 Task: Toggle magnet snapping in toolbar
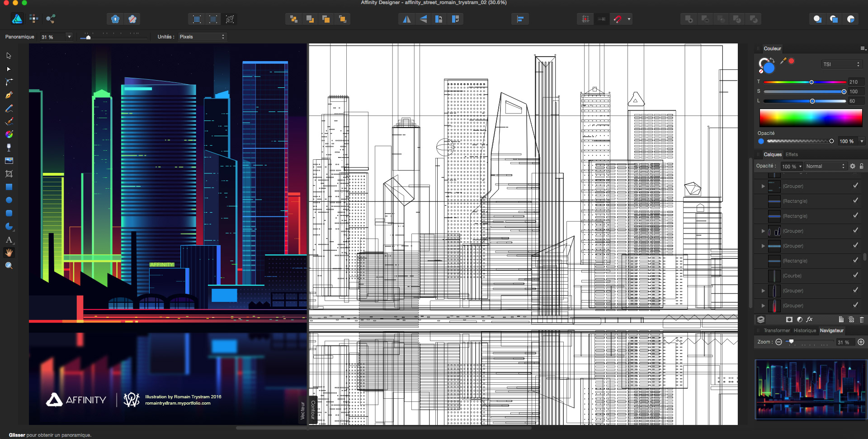(x=618, y=19)
